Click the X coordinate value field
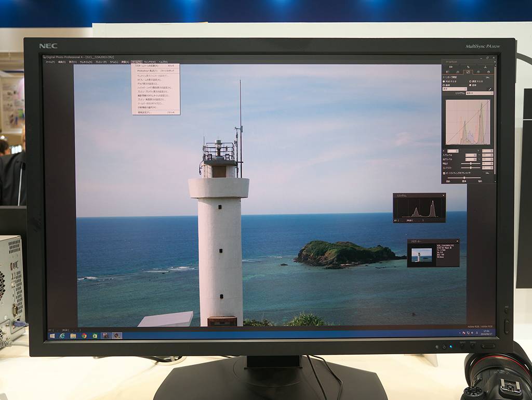The height and width of the screenshot is (400, 532). coord(453,151)
